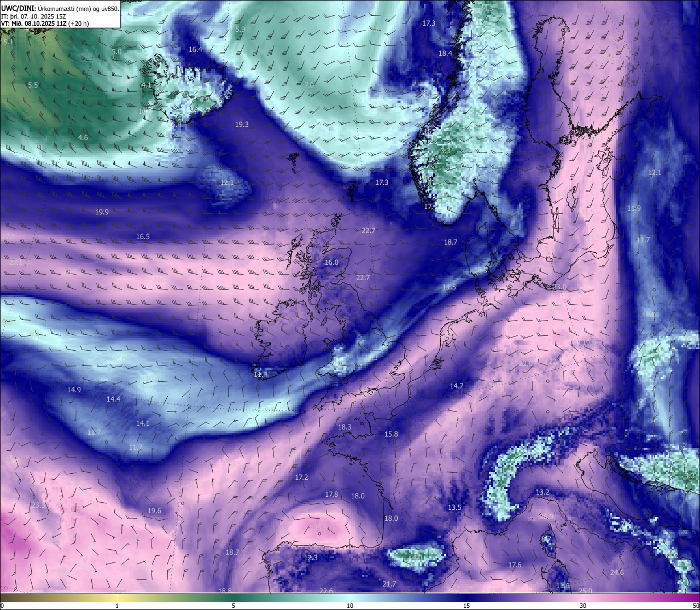
Task: Click the 23.3 value near the left edge
Action: (x=38, y=504)
